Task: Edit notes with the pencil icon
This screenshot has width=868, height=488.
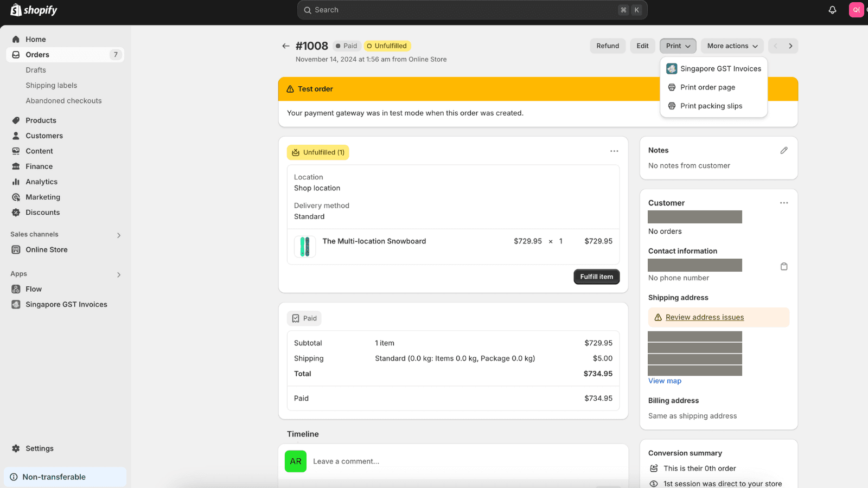Action: (783, 151)
